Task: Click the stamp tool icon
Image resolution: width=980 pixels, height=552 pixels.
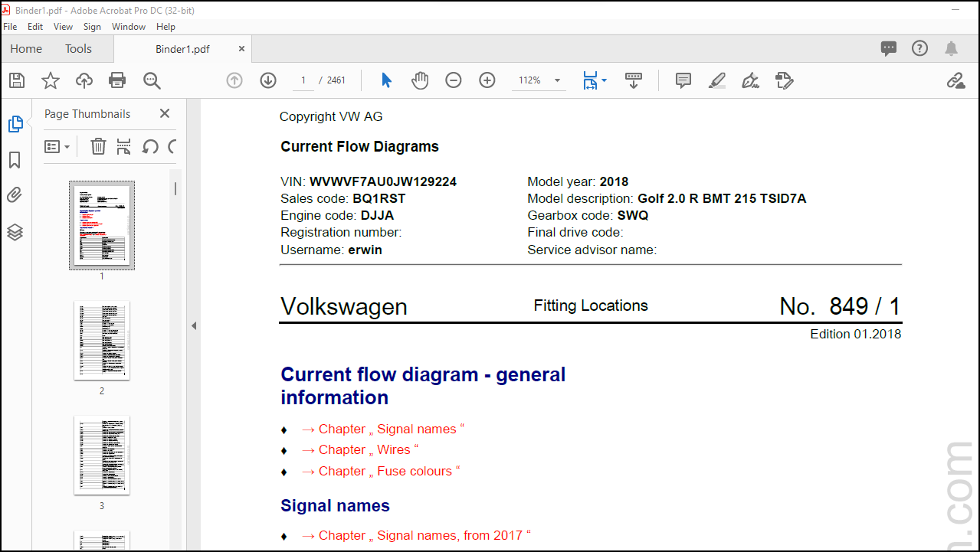Action: pyautogui.click(x=784, y=80)
